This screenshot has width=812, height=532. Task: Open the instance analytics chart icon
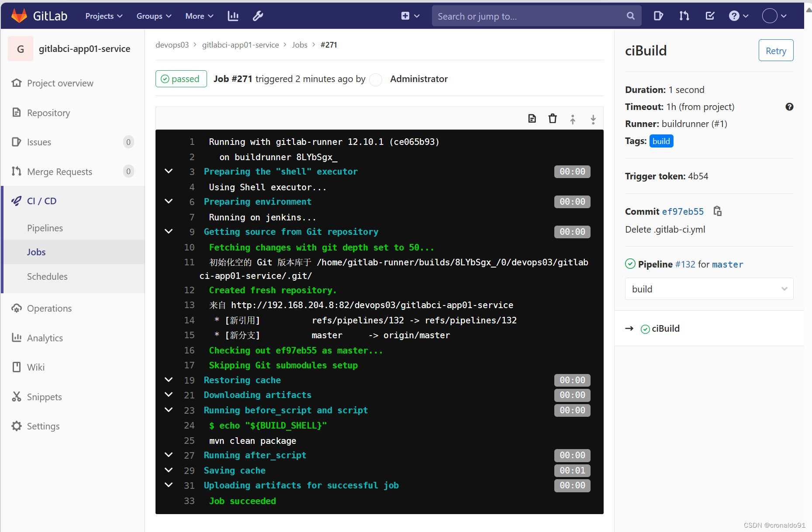point(233,16)
